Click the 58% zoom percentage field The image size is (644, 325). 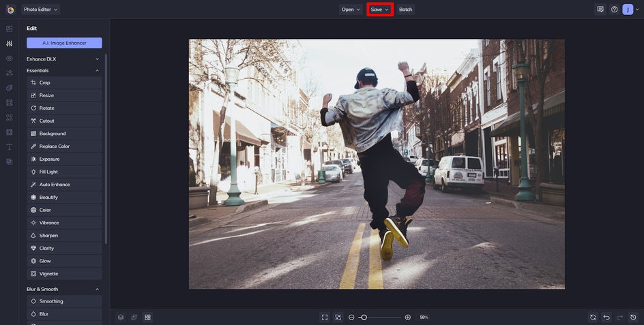424,318
